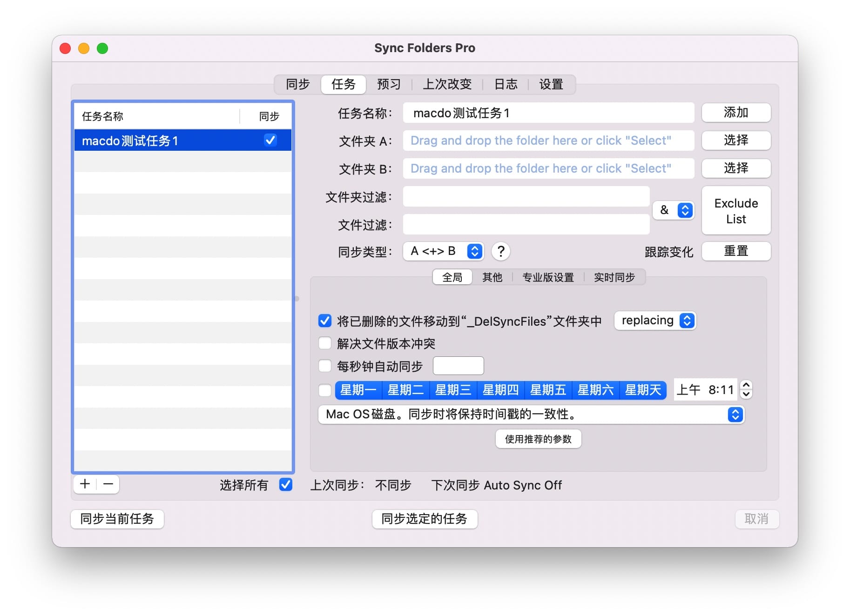Open the A <+> B sync type dropdown
Image resolution: width=850 pixels, height=616 pixels.
[x=443, y=251]
